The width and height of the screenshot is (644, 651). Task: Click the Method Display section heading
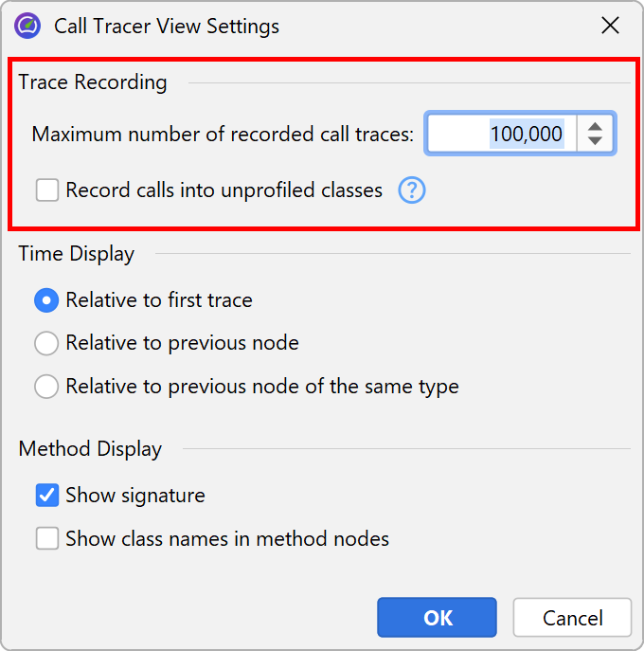point(90,449)
